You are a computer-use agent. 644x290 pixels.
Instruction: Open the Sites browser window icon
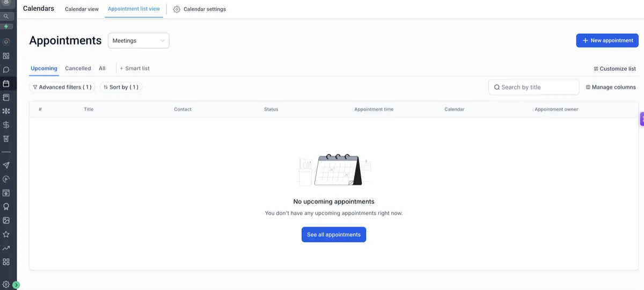[x=6, y=193]
